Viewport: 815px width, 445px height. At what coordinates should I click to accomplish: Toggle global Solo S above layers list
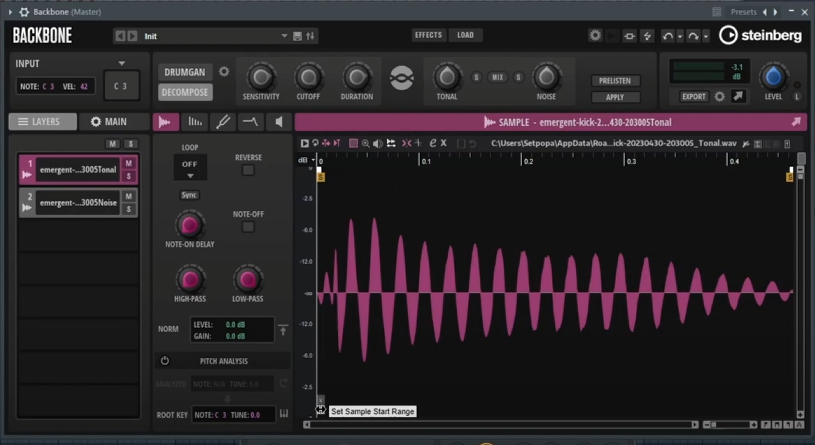[x=130, y=144]
